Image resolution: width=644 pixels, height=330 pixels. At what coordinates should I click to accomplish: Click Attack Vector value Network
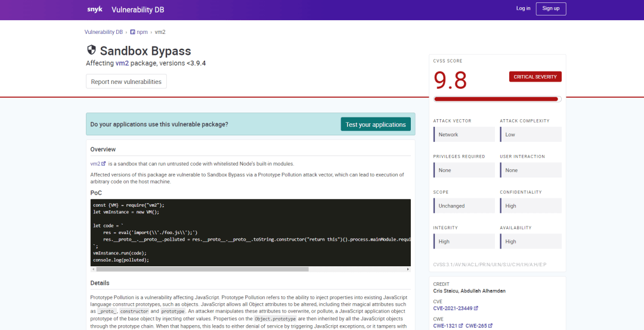[x=464, y=135]
